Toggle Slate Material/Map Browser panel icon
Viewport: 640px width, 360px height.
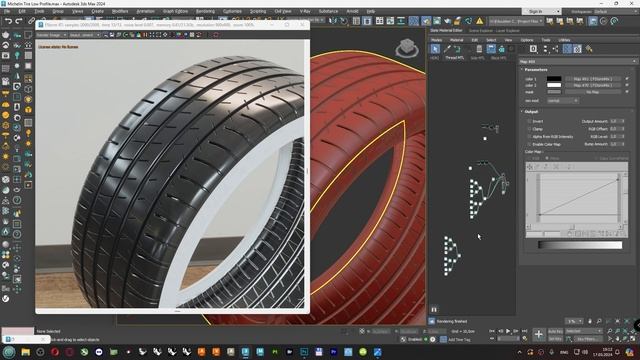pyautogui.click(x=567, y=49)
